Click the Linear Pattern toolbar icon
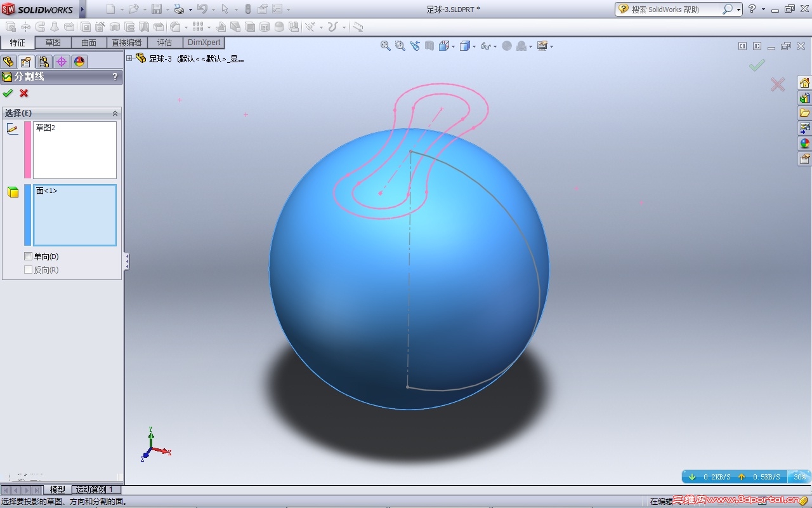This screenshot has width=812, height=508. (x=197, y=27)
